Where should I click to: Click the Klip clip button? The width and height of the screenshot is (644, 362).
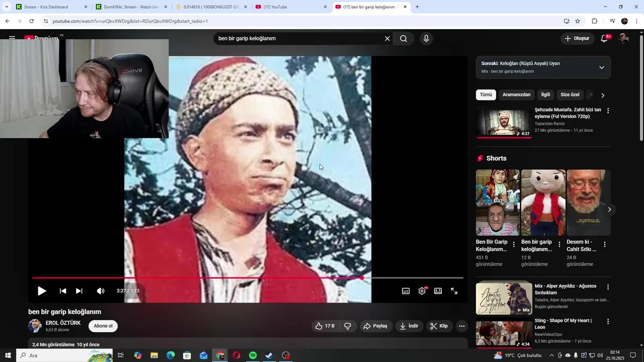pyautogui.click(x=439, y=326)
